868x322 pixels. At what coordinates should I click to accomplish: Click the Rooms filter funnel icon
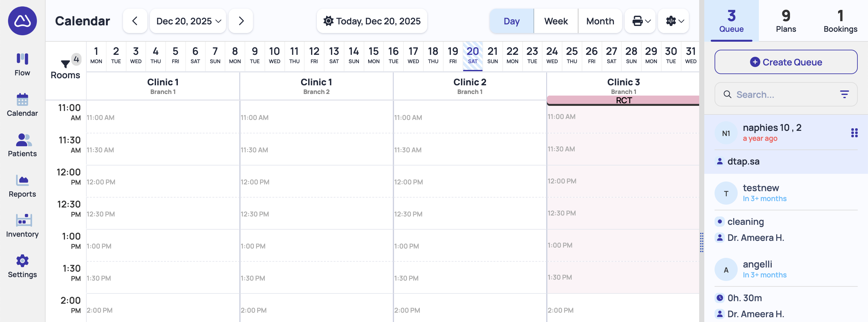click(65, 63)
